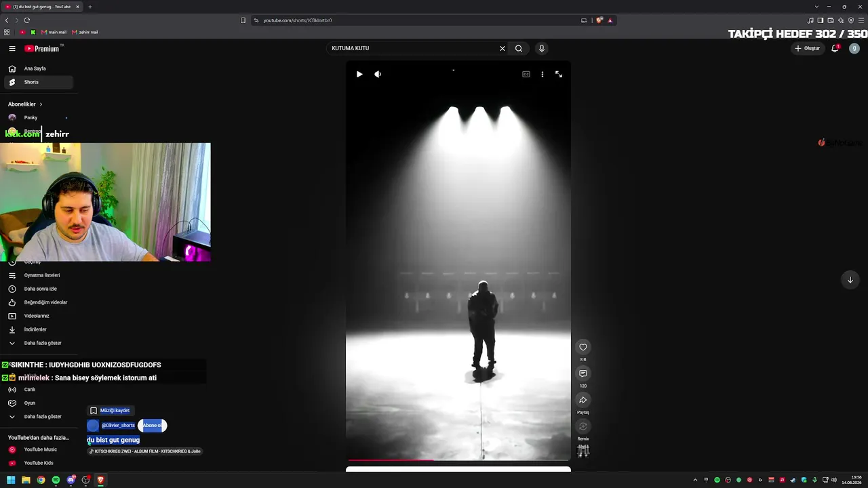Go back in the browser
The image size is (868, 488).
pos(7,20)
